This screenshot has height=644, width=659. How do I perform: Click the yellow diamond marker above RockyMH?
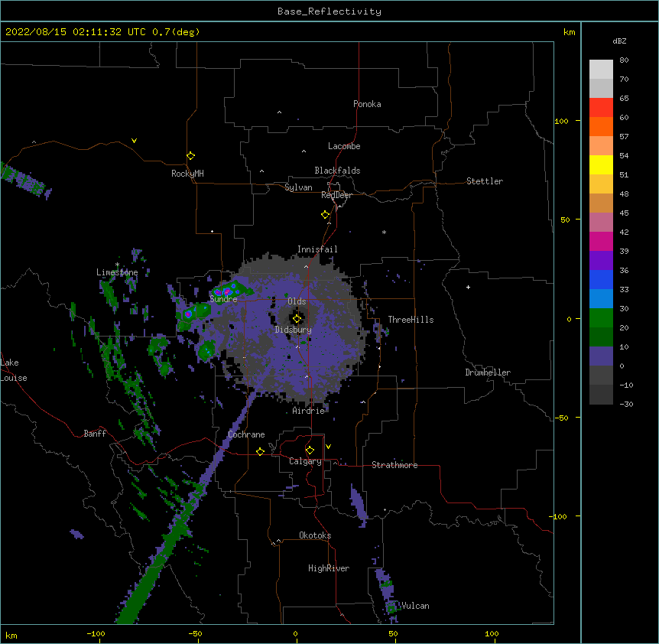click(x=191, y=156)
